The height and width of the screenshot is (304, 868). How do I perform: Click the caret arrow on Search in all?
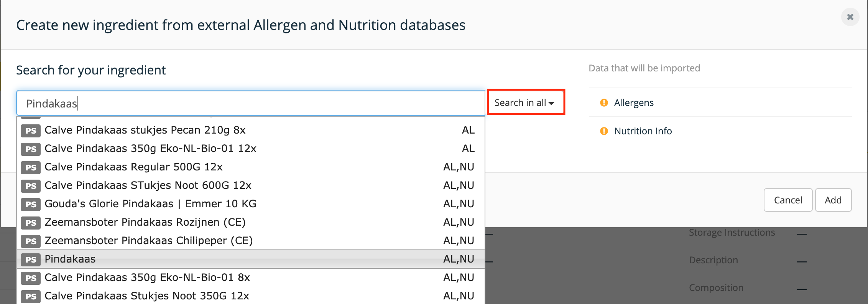click(x=551, y=103)
